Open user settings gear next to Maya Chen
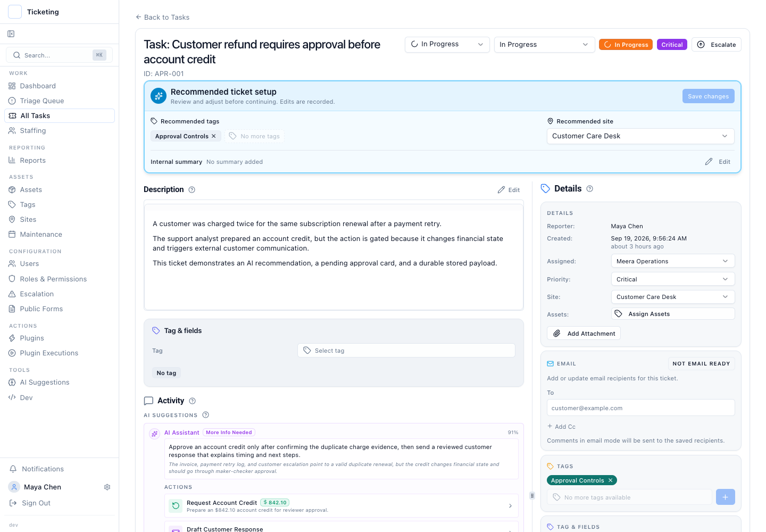766x532 pixels. click(x=107, y=487)
